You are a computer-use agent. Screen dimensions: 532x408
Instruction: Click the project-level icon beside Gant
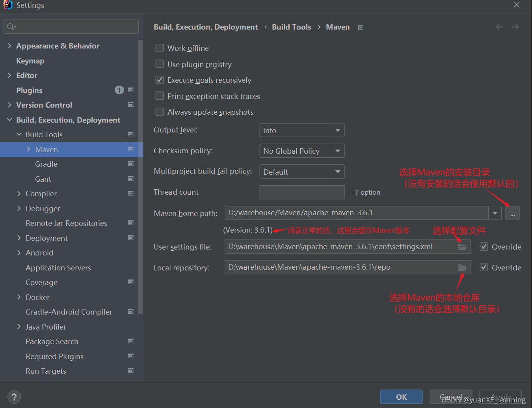(x=131, y=179)
